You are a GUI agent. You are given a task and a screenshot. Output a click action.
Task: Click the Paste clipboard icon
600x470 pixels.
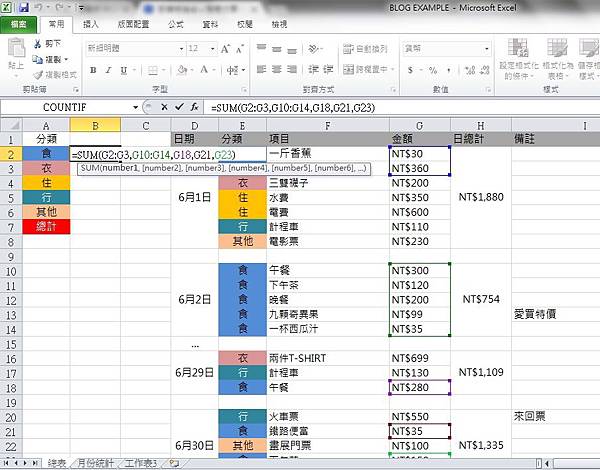tap(16, 49)
